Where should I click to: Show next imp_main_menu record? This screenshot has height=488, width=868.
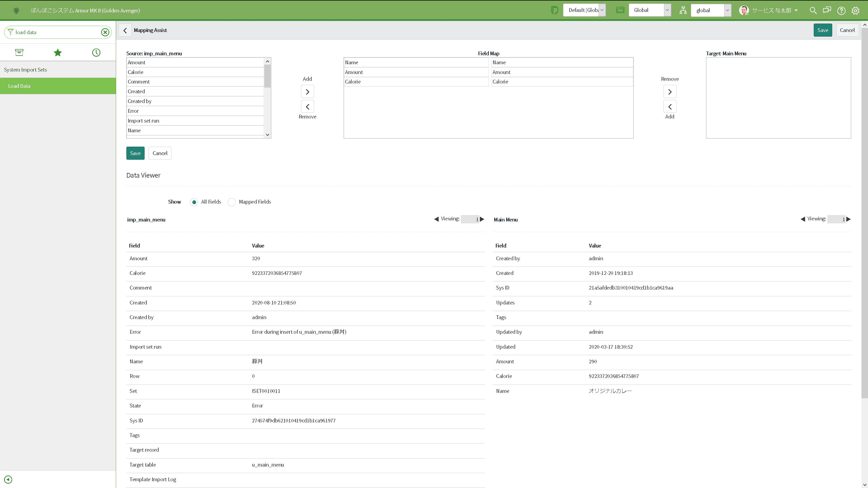pos(482,219)
